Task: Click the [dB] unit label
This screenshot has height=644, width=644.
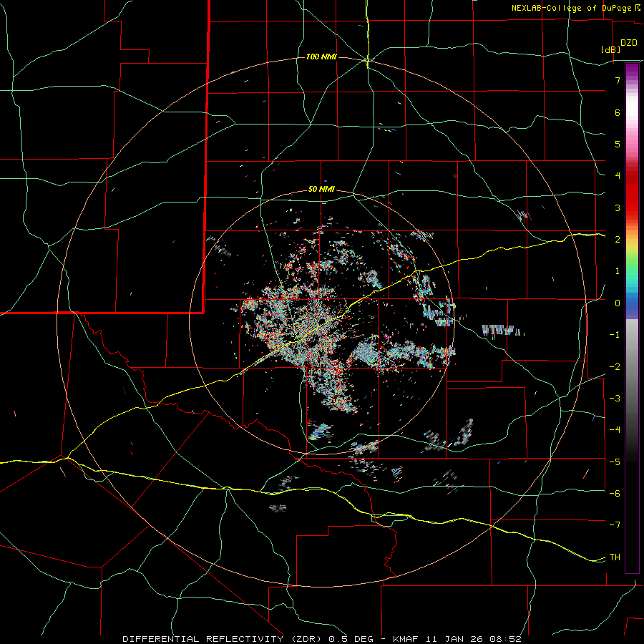Action: pos(610,49)
